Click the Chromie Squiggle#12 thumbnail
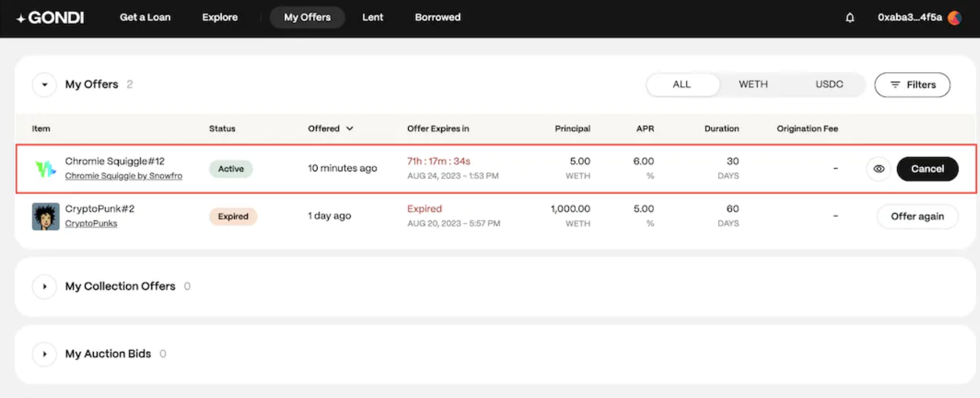This screenshot has width=980, height=398. point(46,169)
